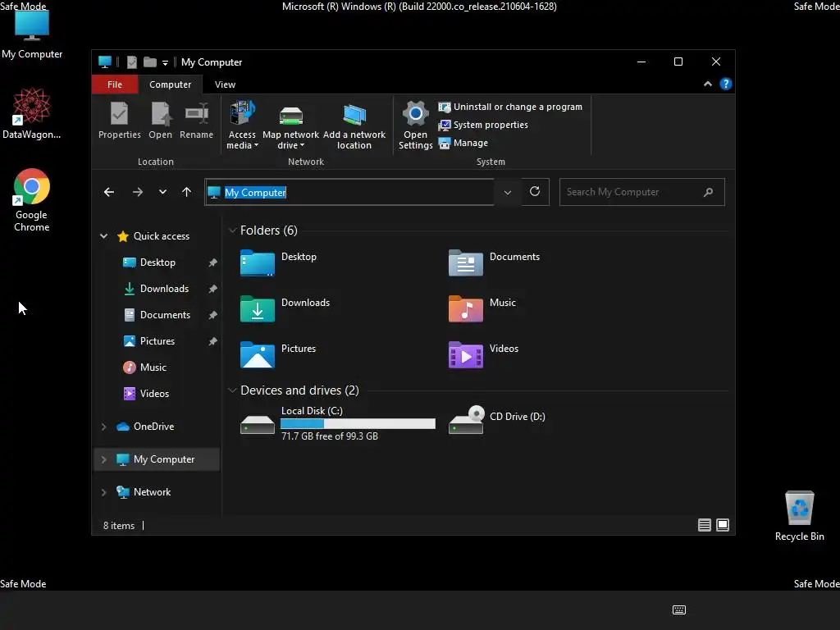Select Local Disk (C:) drive
Viewport: 840px width, 630px height.
(337, 424)
